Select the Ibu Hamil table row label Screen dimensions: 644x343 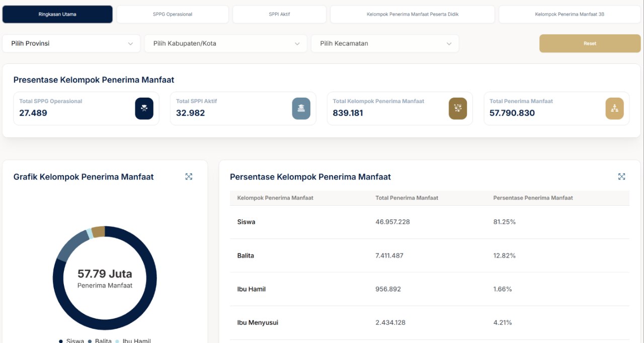(x=252, y=289)
